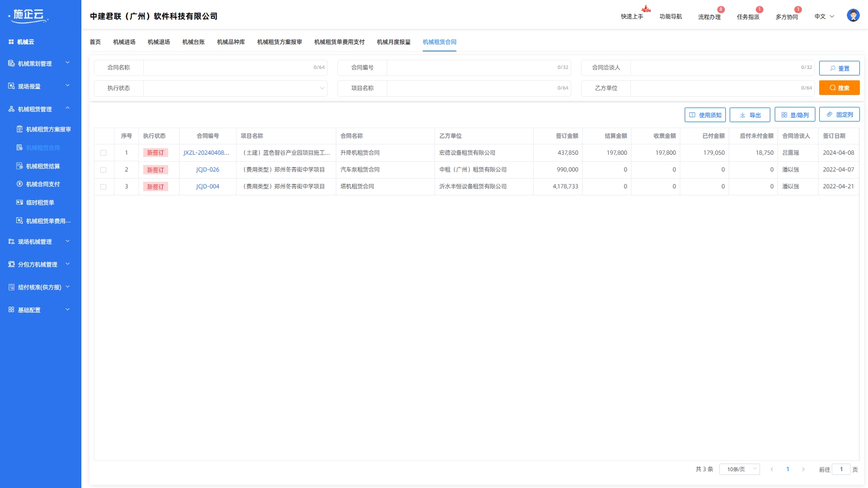Click the 合同名称 input field
Image resolution: width=868 pixels, height=488 pixels.
click(x=228, y=68)
